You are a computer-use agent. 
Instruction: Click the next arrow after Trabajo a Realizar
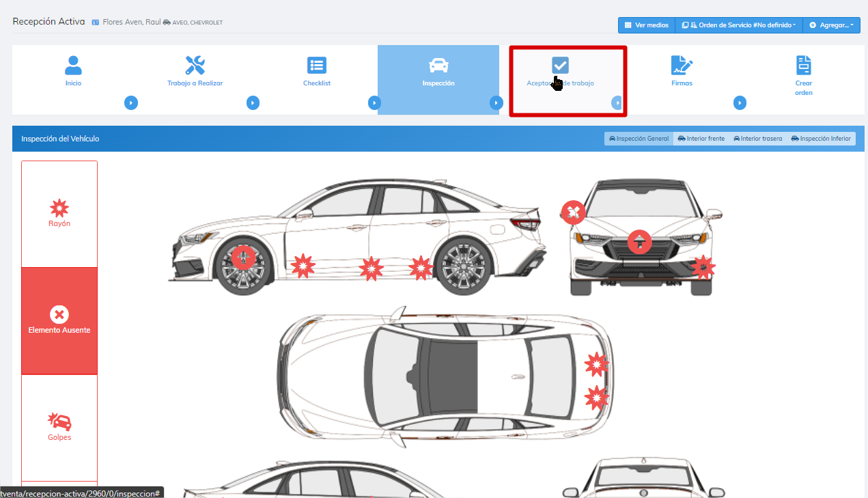click(253, 102)
